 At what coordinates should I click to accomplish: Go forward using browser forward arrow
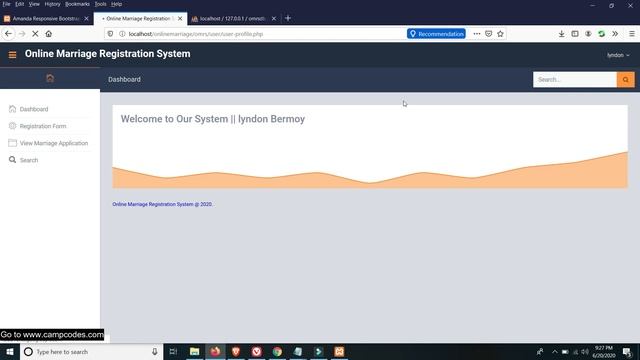(22, 34)
